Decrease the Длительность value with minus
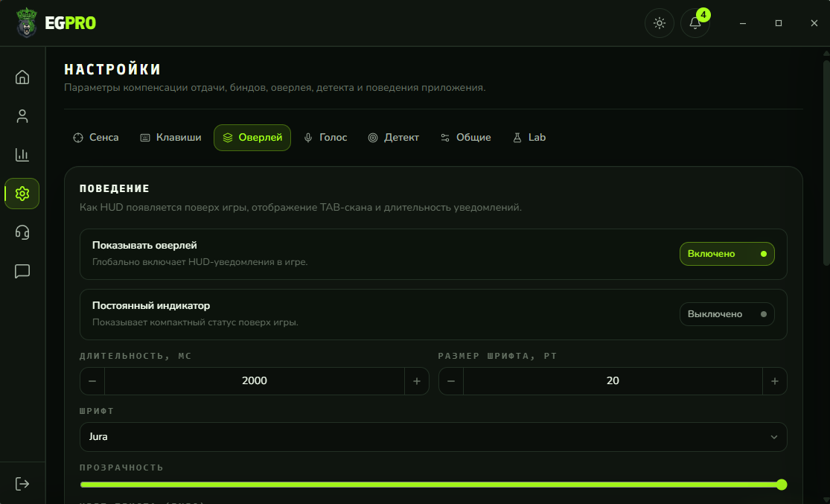Screen dimensions: 830x504 [92, 381]
